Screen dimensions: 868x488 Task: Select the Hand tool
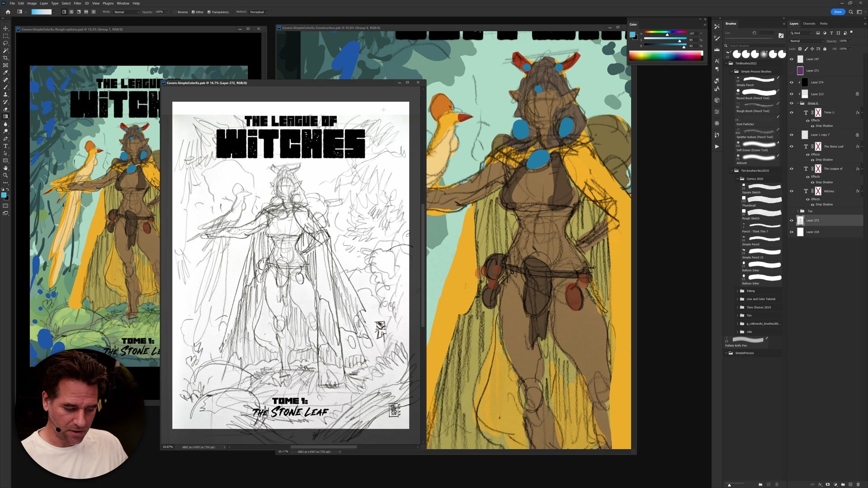(x=5, y=168)
